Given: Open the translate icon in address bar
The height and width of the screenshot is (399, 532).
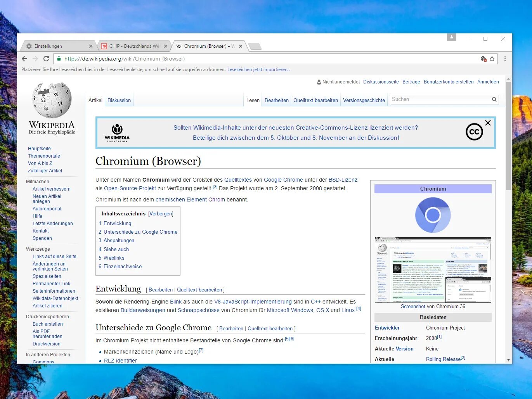Looking at the screenshot, I should point(483,59).
